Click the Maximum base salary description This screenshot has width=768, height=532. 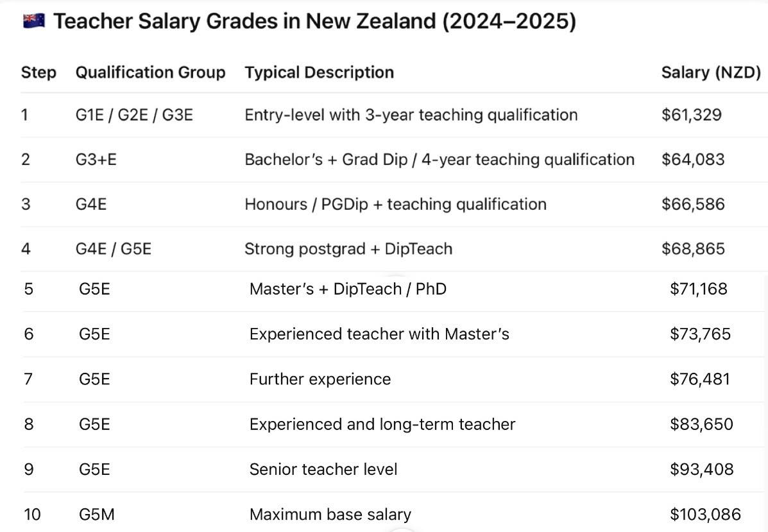click(x=330, y=515)
